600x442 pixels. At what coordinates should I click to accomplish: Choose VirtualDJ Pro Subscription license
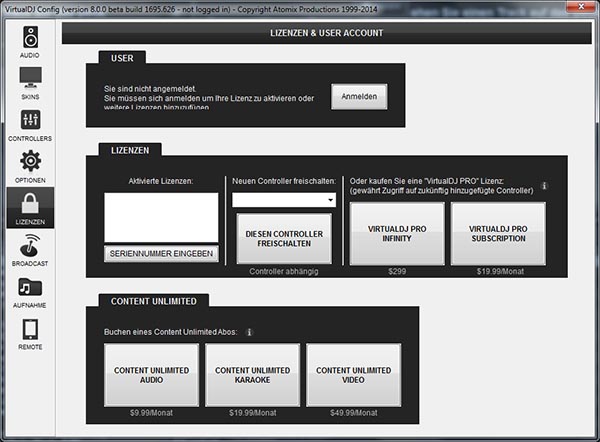tap(498, 233)
